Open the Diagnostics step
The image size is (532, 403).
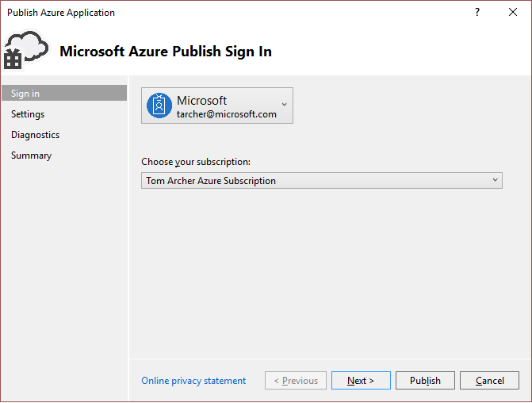click(36, 135)
